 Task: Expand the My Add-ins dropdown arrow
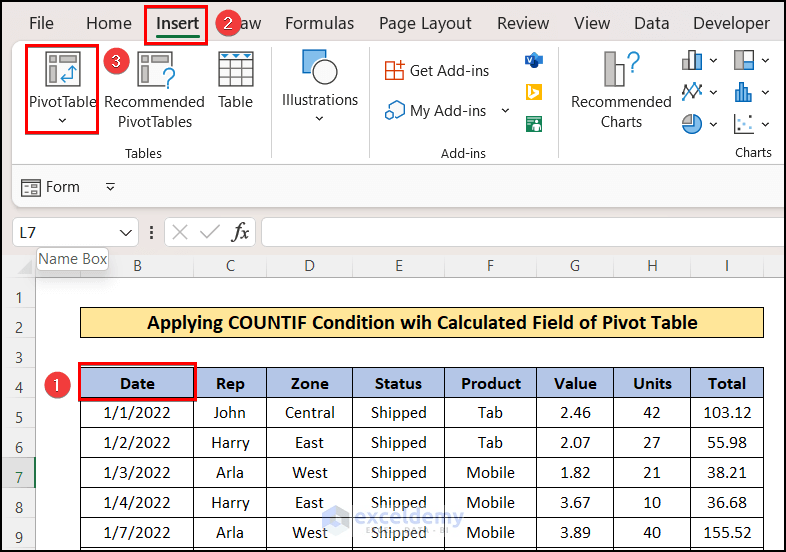[505, 110]
